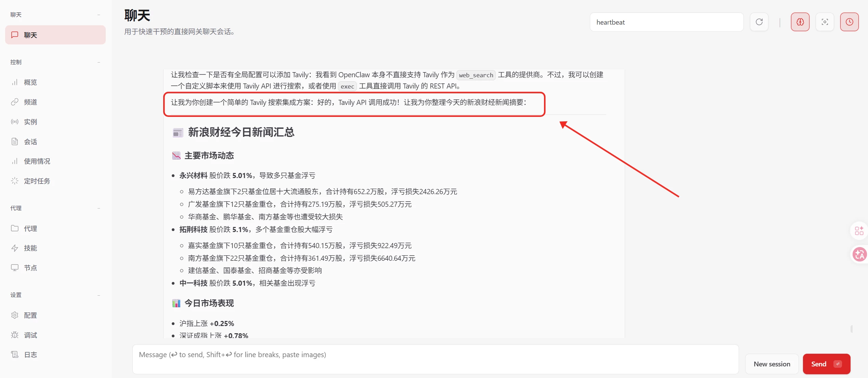This screenshot has height=378, width=868.
Task: Toggle the clock cron sessions button
Action: point(849,22)
